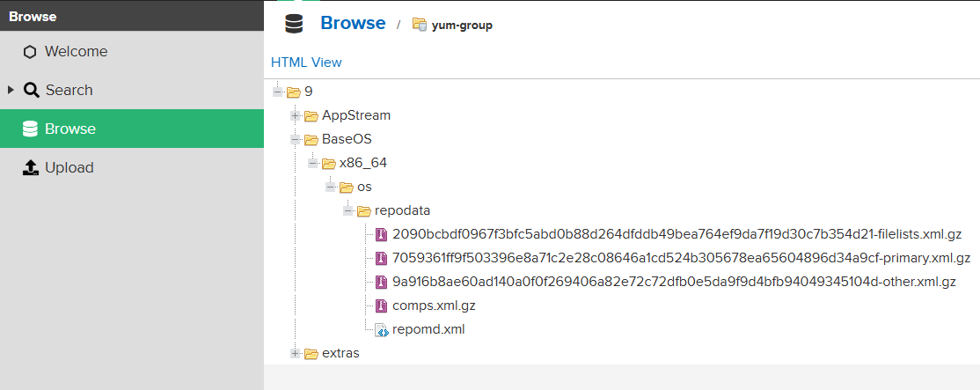The image size is (980, 390).
Task: Select the 7059361ff...-primary.xml.gz file
Action: pos(681,258)
